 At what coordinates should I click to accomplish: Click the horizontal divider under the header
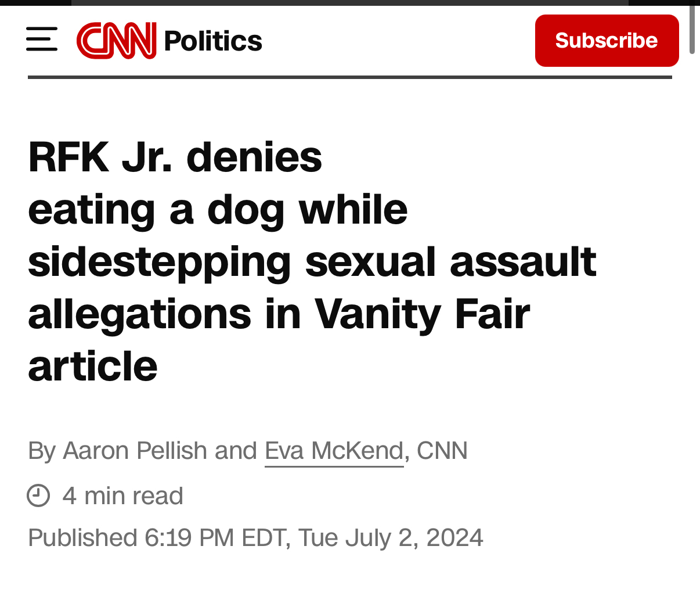coord(349,77)
